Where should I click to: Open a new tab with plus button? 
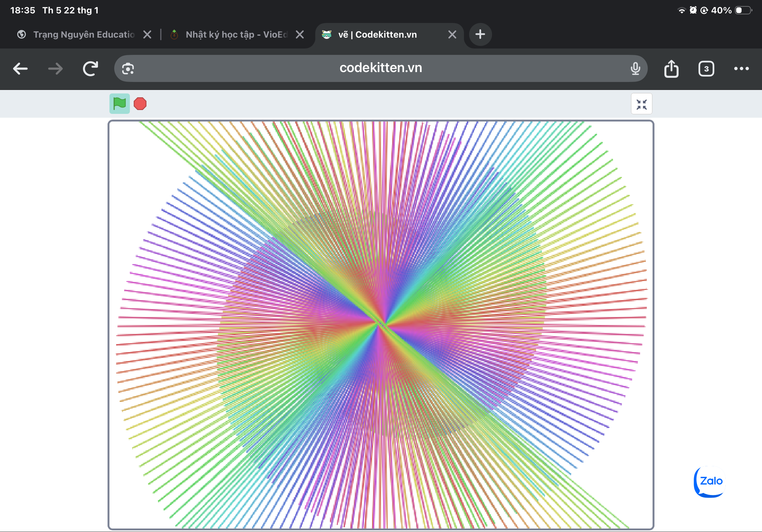pyautogui.click(x=480, y=34)
